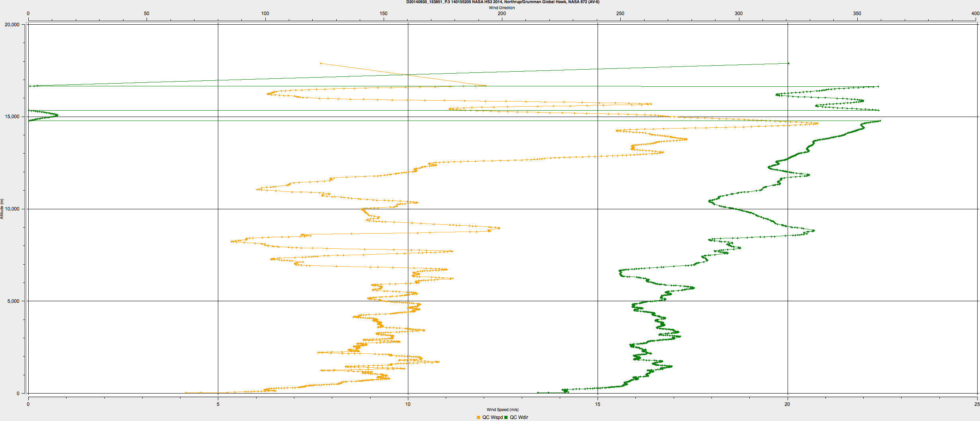The image size is (980, 421).
Task: Click the 250 tick on Wind Direction axis
Action: [620, 14]
